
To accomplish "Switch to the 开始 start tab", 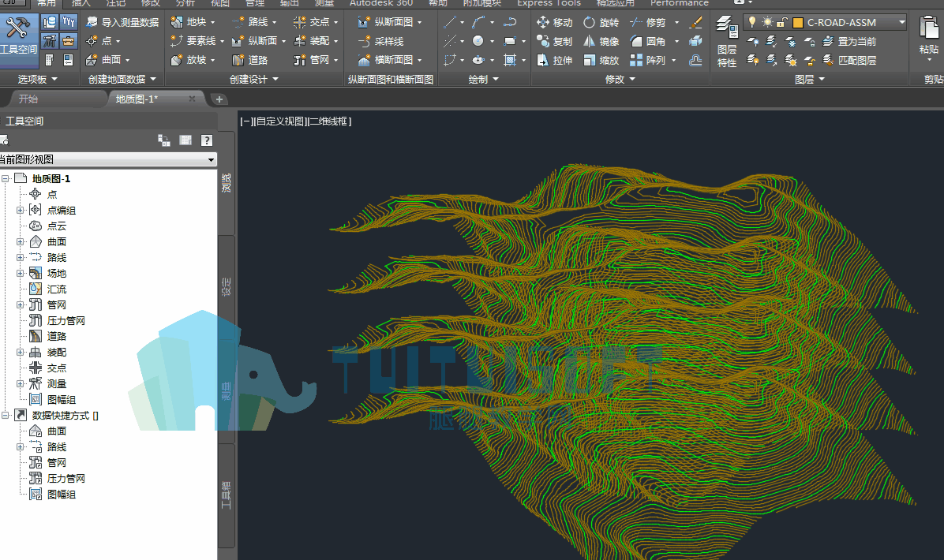I will click(28, 99).
